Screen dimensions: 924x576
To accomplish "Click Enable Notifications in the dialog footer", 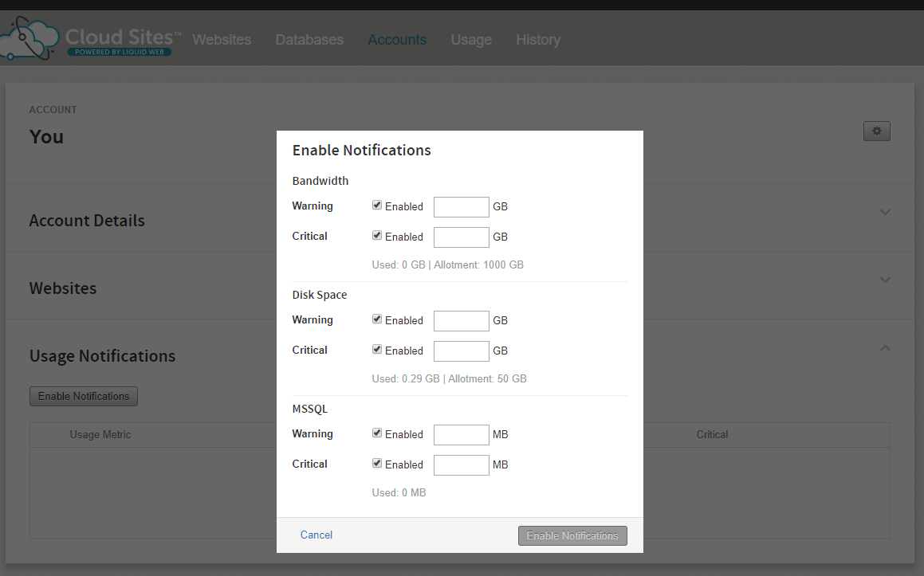I will 572,535.
